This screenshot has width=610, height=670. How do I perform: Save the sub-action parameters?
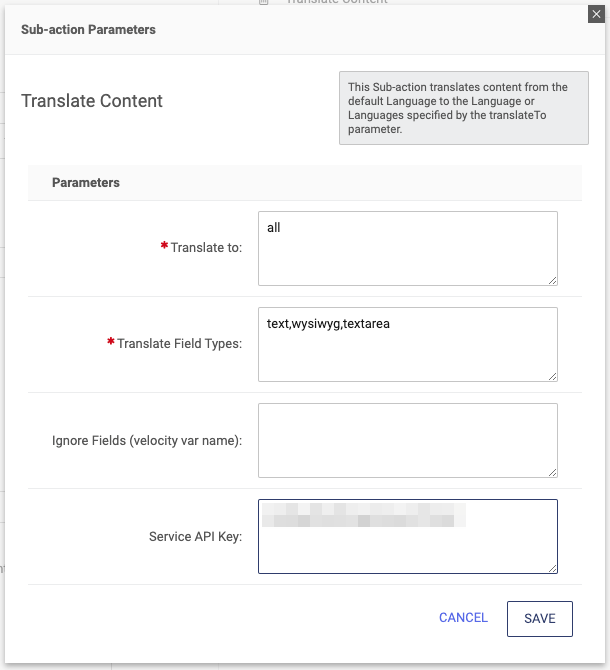(539, 618)
